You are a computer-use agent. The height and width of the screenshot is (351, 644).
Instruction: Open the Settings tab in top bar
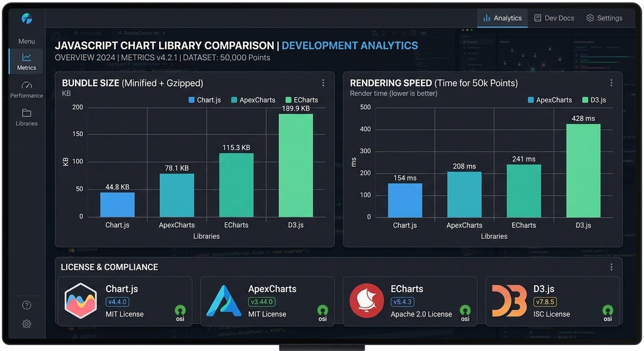point(604,18)
